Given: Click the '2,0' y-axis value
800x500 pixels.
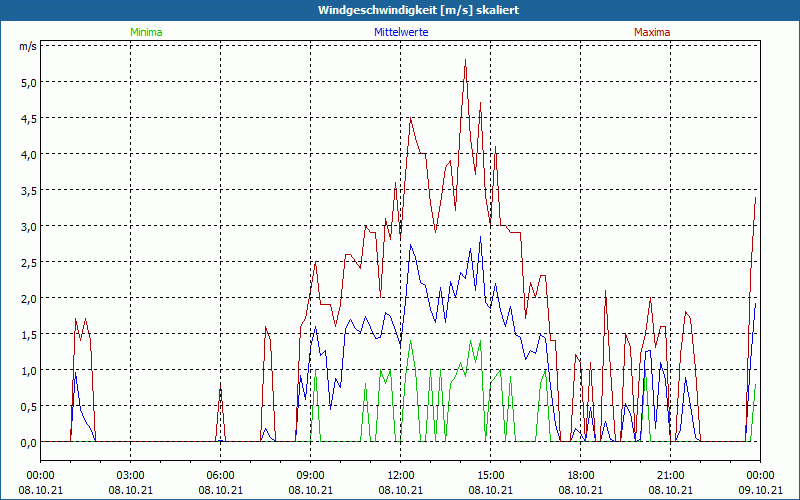Looking at the screenshot, I should (29, 298).
